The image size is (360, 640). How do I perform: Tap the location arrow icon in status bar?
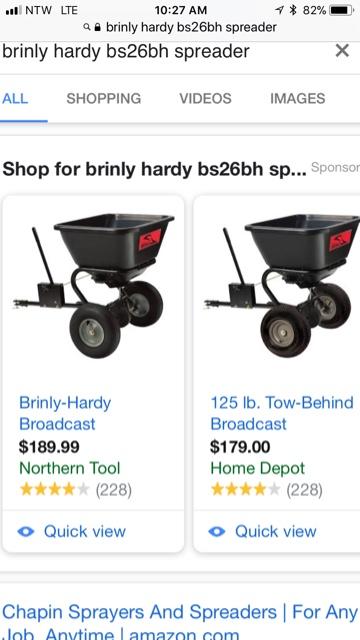point(280,10)
